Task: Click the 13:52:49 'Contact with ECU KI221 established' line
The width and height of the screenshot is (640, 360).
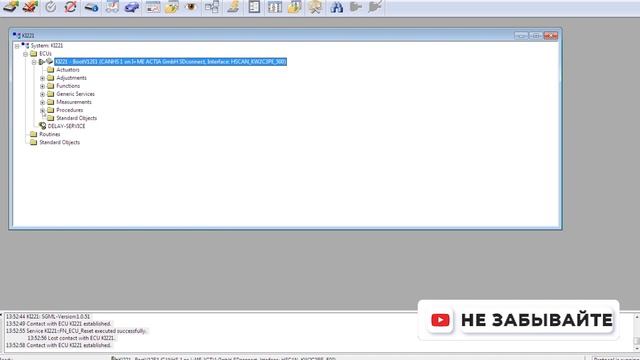Action: pos(58,324)
